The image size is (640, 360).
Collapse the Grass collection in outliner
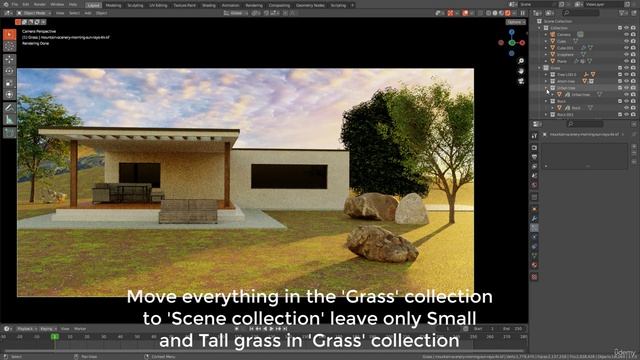(x=539, y=68)
